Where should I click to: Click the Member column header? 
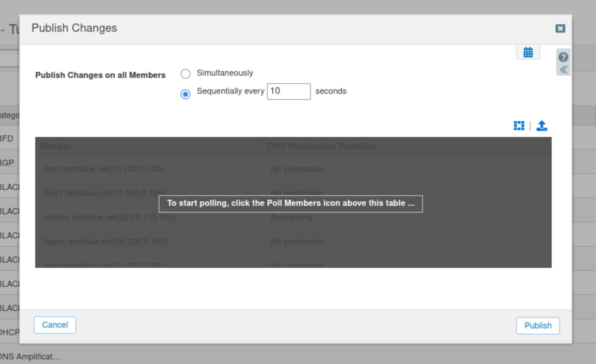click(56, 146)
